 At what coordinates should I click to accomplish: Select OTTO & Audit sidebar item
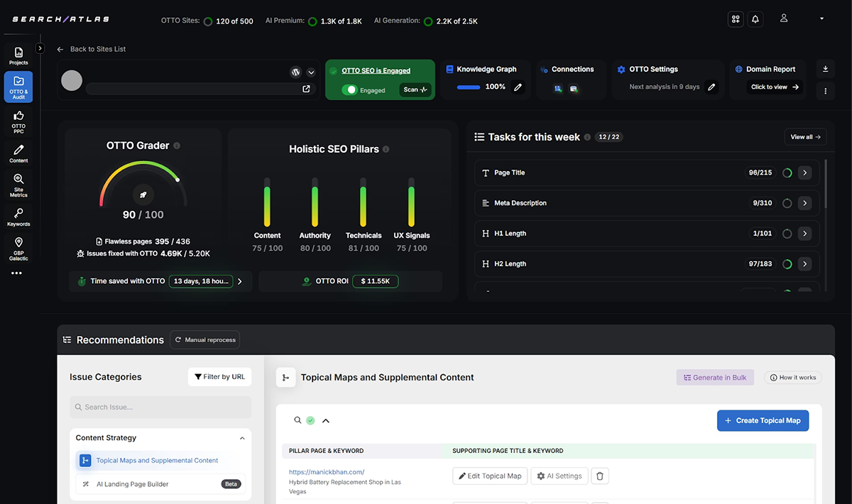click(18, 86)
